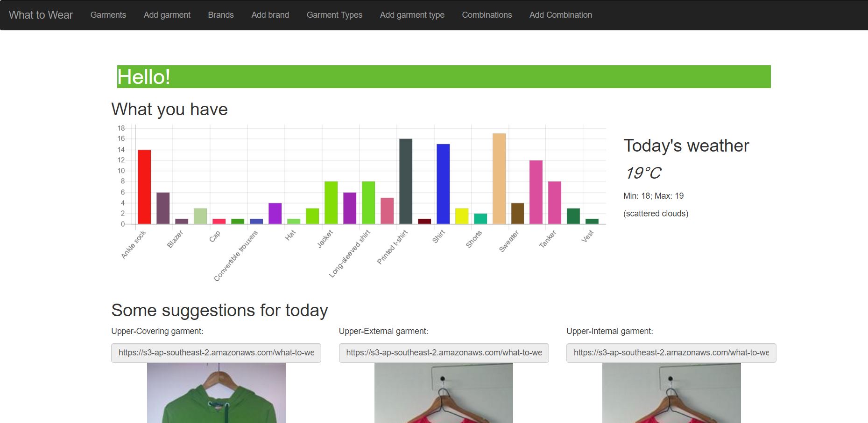Open the Brands nav item
Screen dimensions: 868x423
221,15
